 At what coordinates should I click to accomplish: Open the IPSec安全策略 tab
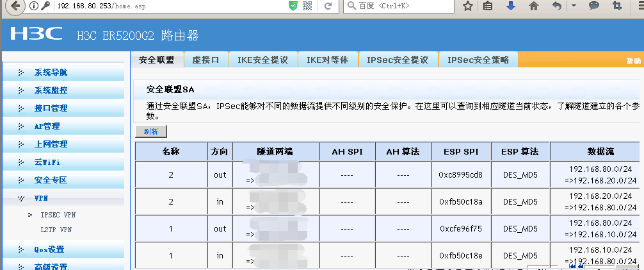tap(478, 60)
